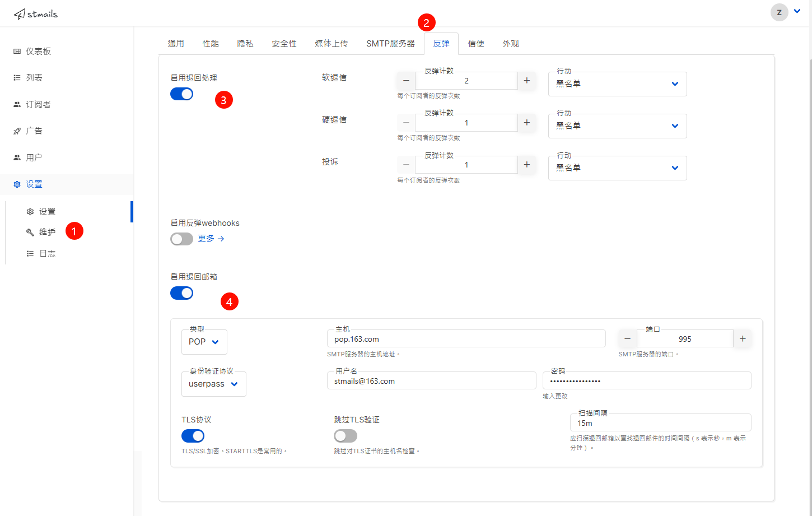Increase the 端口 value with plus button

(743, 338)
